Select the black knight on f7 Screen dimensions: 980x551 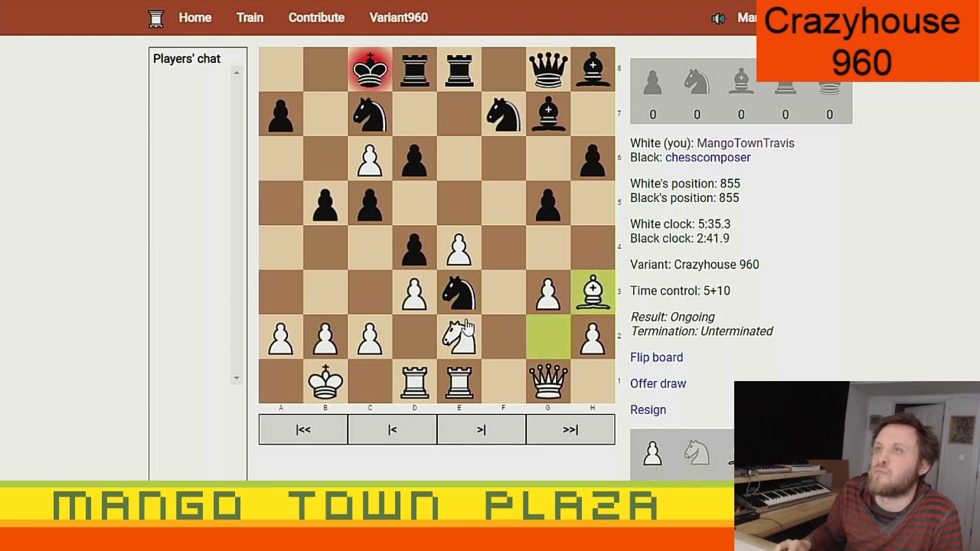(503, 114)
